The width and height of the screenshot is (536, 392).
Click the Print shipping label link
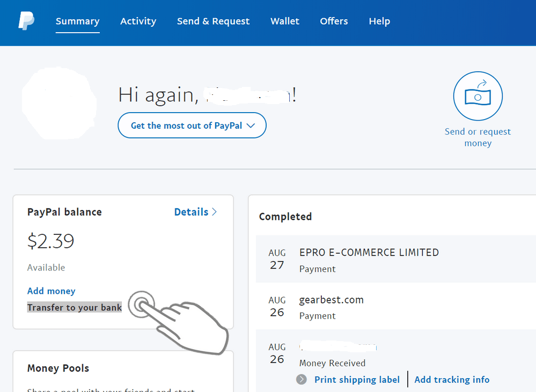pos(357,380)
